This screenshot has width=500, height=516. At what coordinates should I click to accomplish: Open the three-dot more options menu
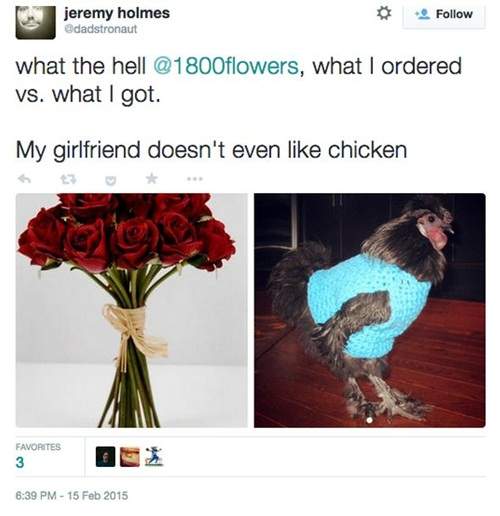195,179
